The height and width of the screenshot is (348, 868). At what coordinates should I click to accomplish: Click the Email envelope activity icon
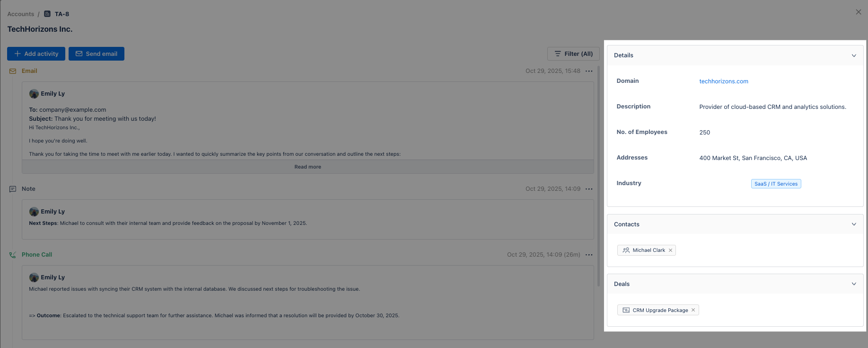point(13,71)
